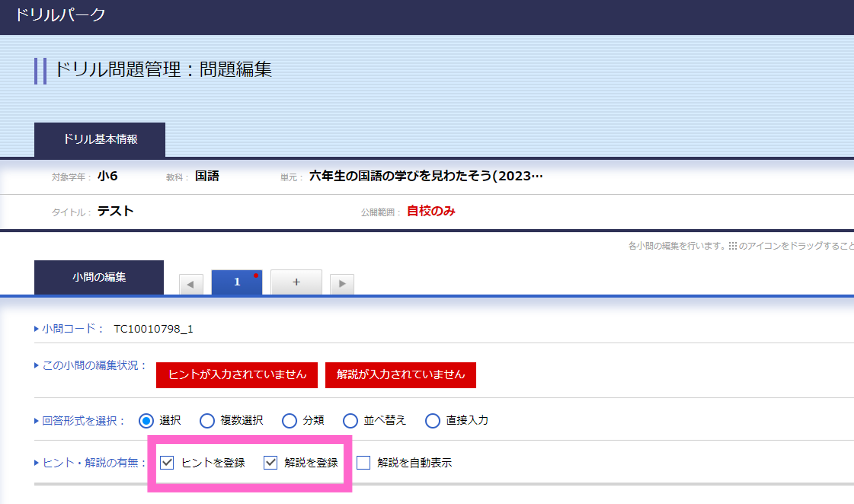Choose 直接入力 as answer format
This screenshot has width=854, height=504.
(x=432, y=421)
